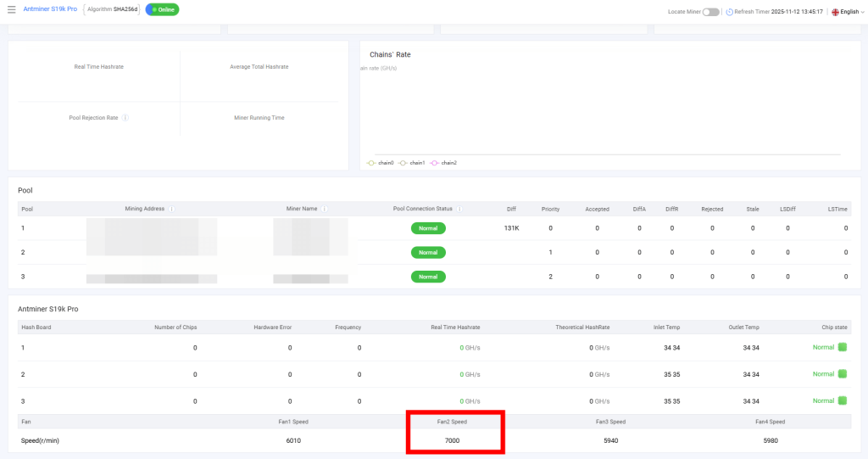Open the hamburger navigation menu
This screenshot has width=868, height=459.
pyautogui.click(x=11, y=9)
